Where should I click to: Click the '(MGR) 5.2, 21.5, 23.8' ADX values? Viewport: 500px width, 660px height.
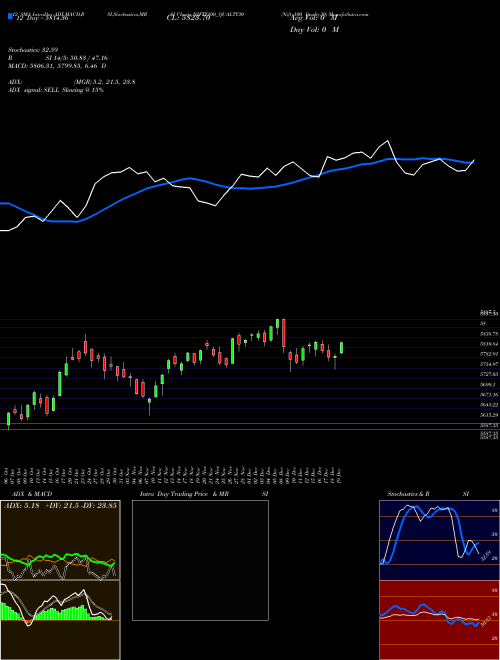tap(104, 82)
